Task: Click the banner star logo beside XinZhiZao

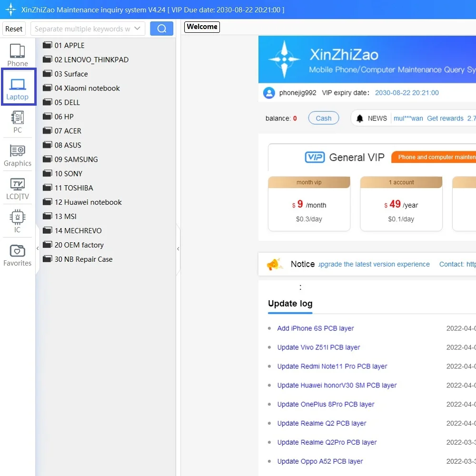Action: coord(284,59)
